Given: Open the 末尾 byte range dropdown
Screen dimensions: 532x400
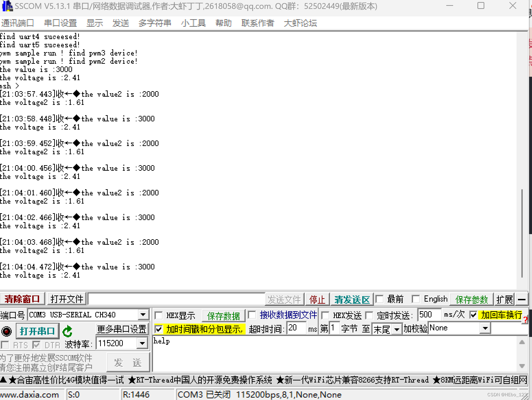Looking at the screenshot, I should [397, 329].
